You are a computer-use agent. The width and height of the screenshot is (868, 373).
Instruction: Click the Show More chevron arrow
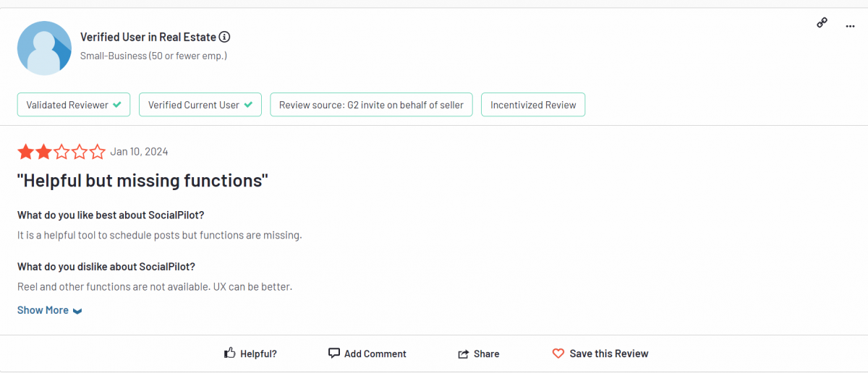pos(77,311)
